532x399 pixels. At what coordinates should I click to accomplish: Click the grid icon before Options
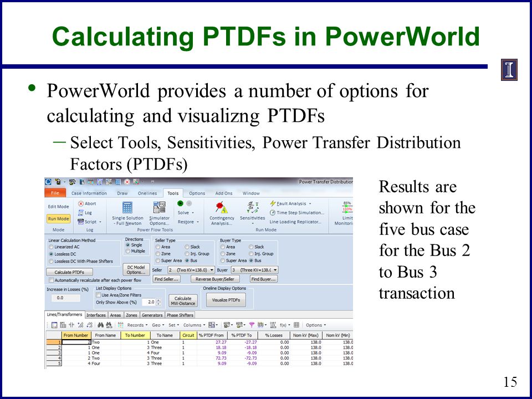[296, 325]
